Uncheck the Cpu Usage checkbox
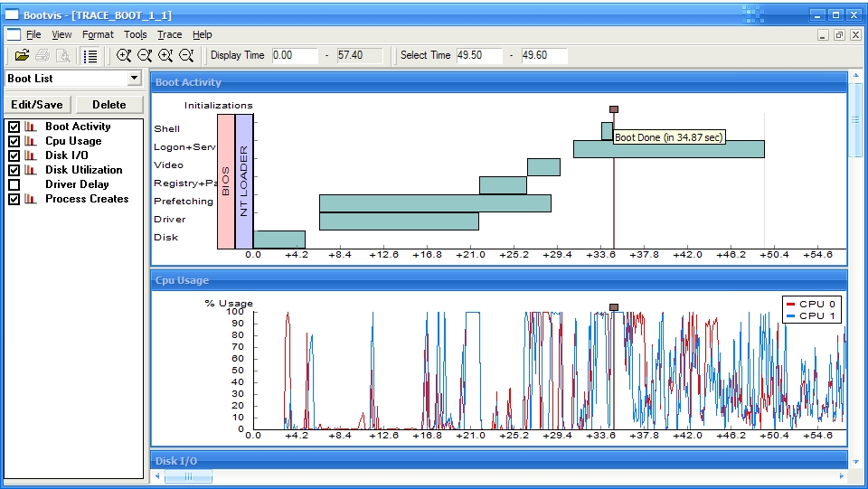This screenshot has width=868, height=489. [14, 141]
